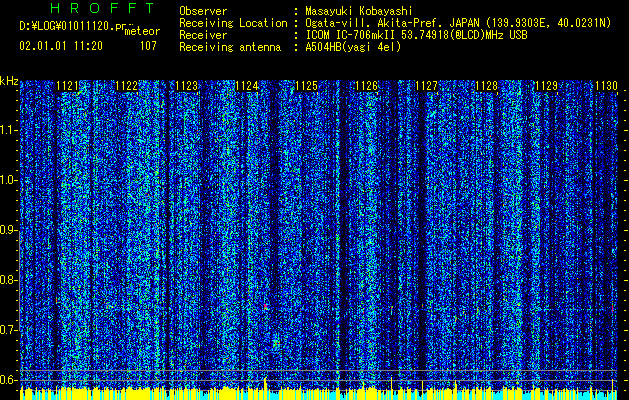Click the kHz axis unit label
Viewport: 629px width, 400px height.
tap(9, 81)
